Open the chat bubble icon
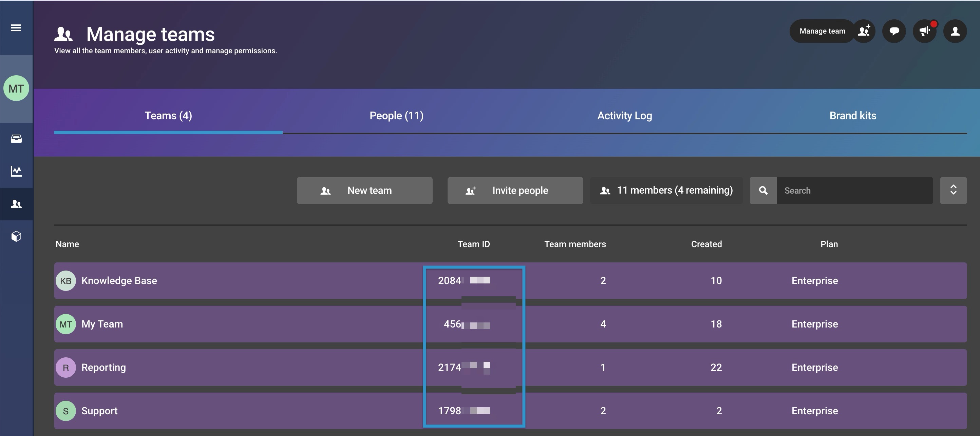Viewport: 980px width, 436px height. tap(894, 31)
